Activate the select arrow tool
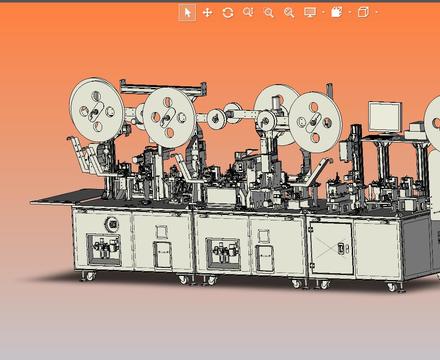Viewport: 440px width, 360px height. point(187,13)
